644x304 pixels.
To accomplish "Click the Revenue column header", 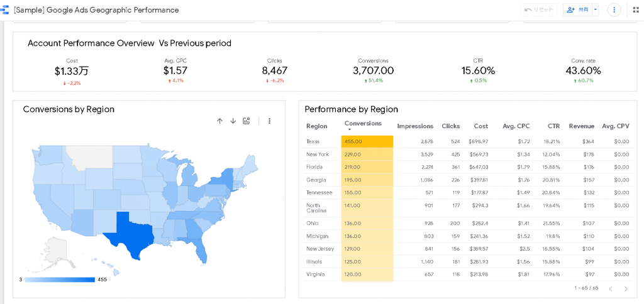I will (x=582, y=126).
